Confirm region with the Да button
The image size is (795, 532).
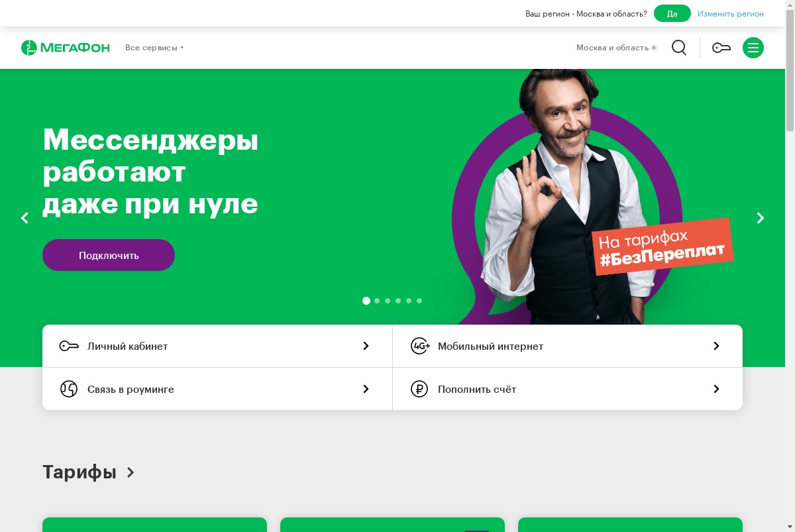click(x=672, y=13)
